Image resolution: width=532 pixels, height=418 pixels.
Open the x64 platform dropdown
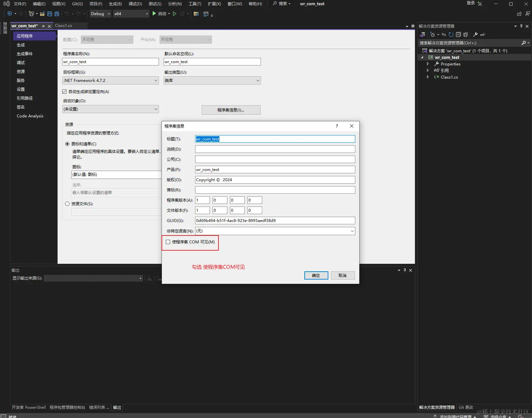coord(131,14)
